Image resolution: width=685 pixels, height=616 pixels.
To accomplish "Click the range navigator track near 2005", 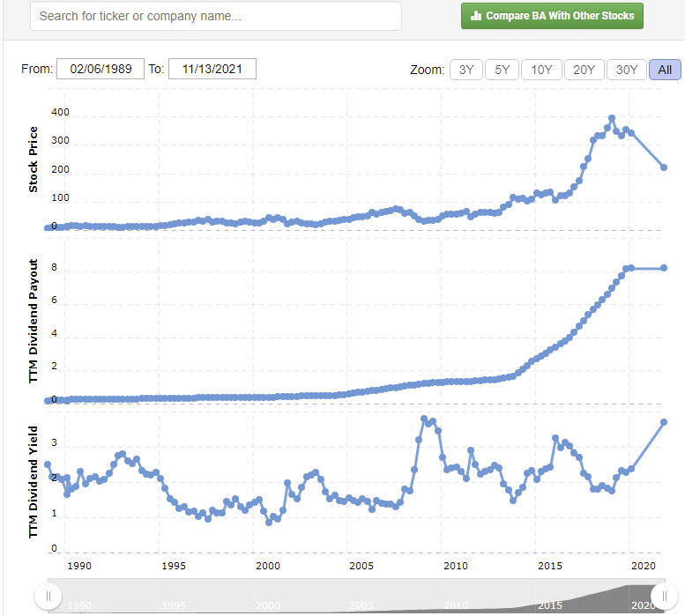I will click(x=360, y=597).
